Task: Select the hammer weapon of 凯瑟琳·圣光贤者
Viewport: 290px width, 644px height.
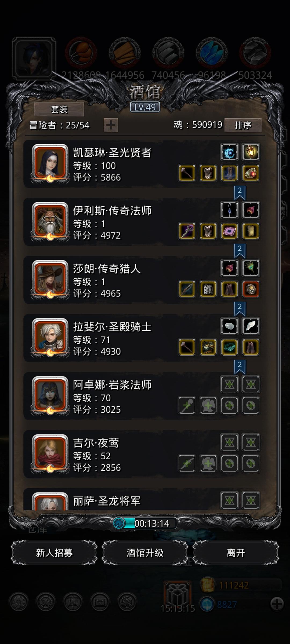Action: coord(187,173)
